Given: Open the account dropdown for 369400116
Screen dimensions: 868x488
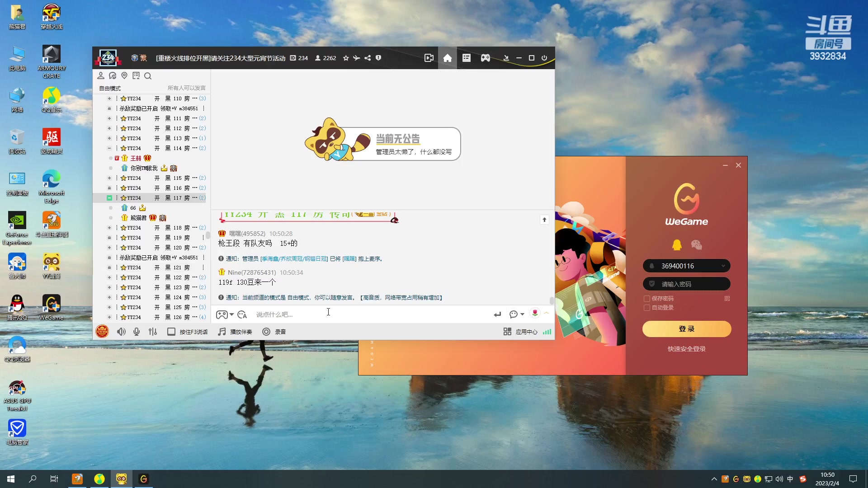Looking at the screenshot, I should (723, 266).
